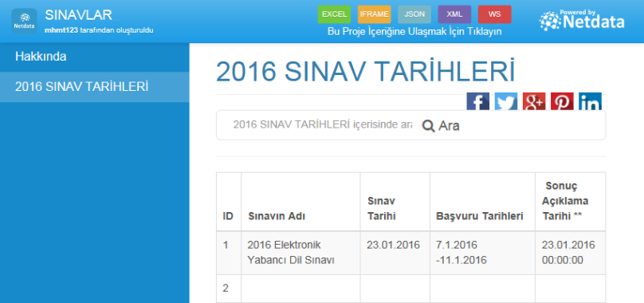Select cell 2016 Elektronik Yabancı Dil Sınavı
644x303 pixels.
pyautogui.click(x=300, y=253)
